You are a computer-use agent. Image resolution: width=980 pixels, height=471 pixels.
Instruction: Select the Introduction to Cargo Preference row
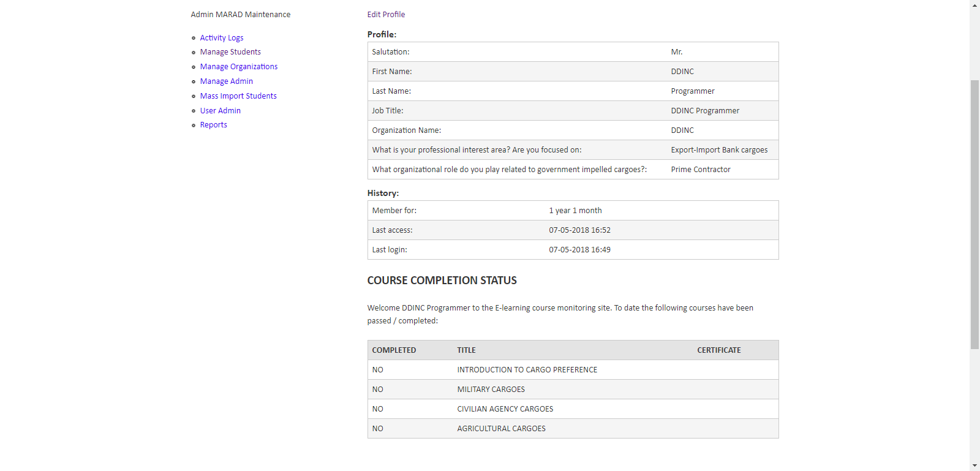coord(527,370)
